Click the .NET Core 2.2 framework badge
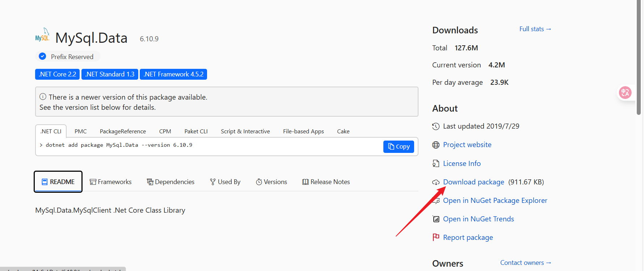The height and width of the screenshot is (271, 644). coord(57,74)
